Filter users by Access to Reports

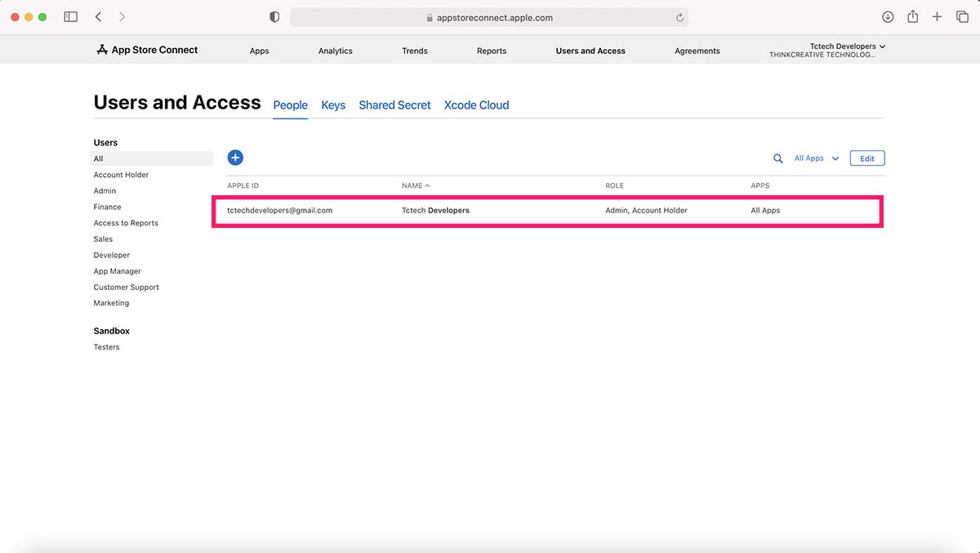126,223
